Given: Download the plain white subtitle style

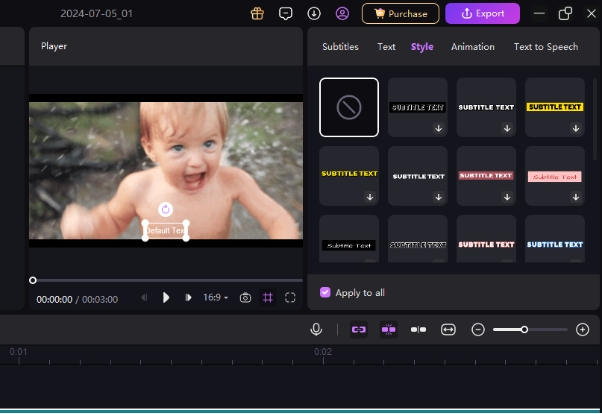Looking at the screenshot, I should (x=507, y=128).
